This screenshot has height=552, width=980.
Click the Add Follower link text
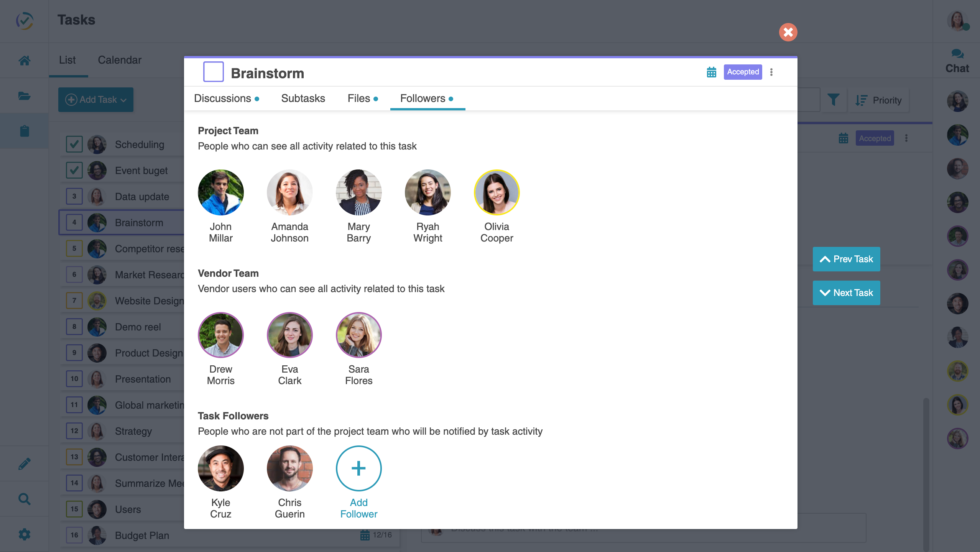(x=359, y=508)
